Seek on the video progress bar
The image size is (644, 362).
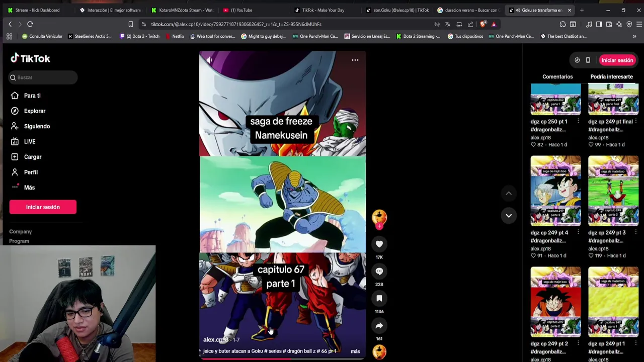[283, 358]
